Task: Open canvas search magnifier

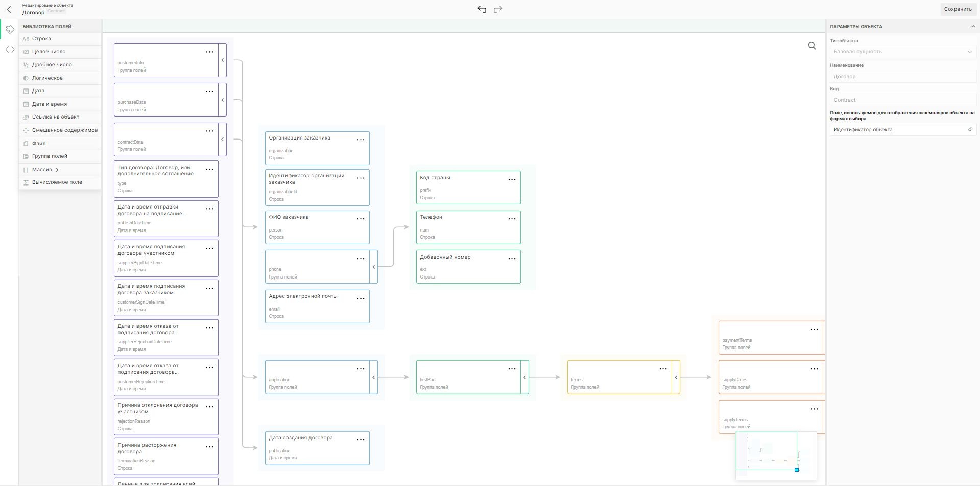Action: coord(812,46)
